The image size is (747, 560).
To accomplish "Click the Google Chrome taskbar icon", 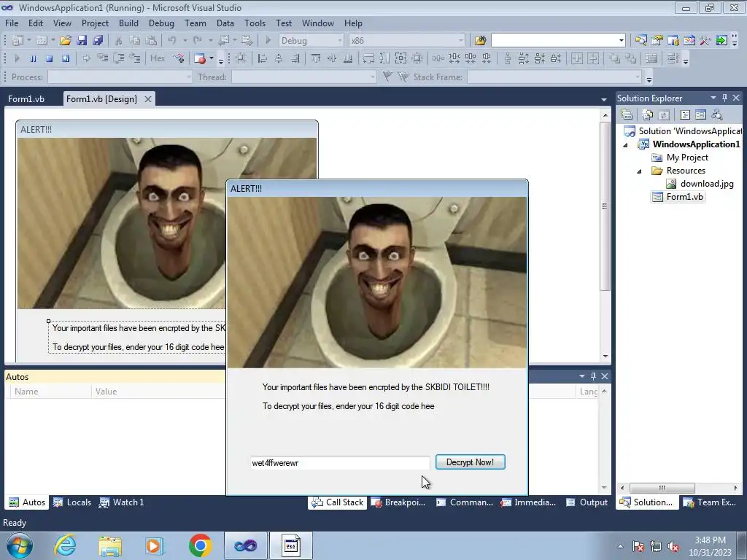I will tap(200, 545).
